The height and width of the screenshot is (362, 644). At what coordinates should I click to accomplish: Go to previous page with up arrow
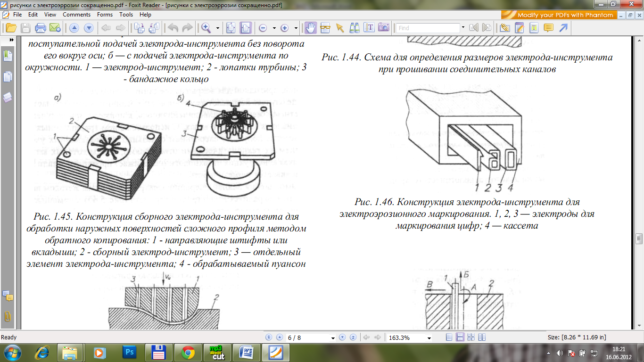tap(74, 28)
